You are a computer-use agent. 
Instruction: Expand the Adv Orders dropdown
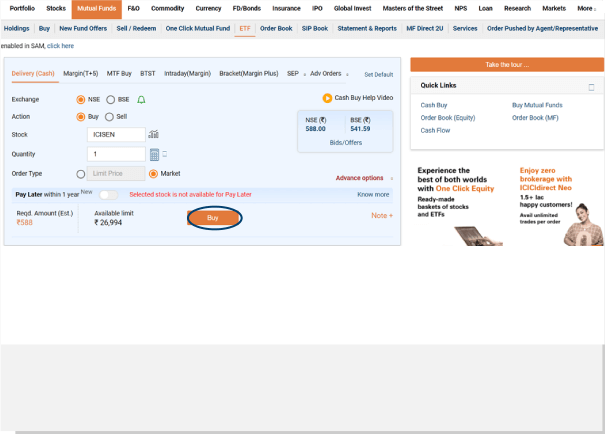pos(328,74)
